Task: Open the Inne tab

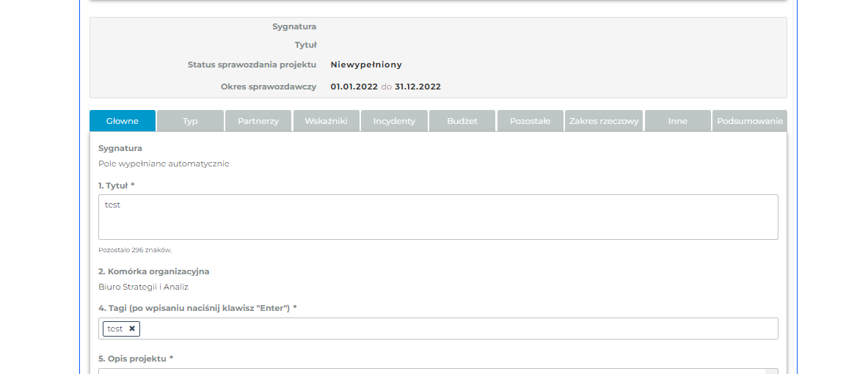Action: 678,121
